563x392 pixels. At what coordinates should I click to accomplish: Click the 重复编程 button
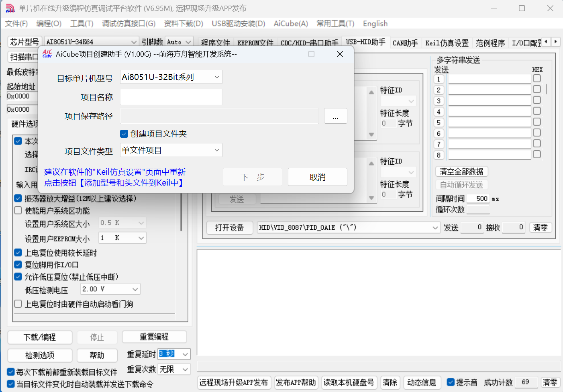tap(154, 337)
